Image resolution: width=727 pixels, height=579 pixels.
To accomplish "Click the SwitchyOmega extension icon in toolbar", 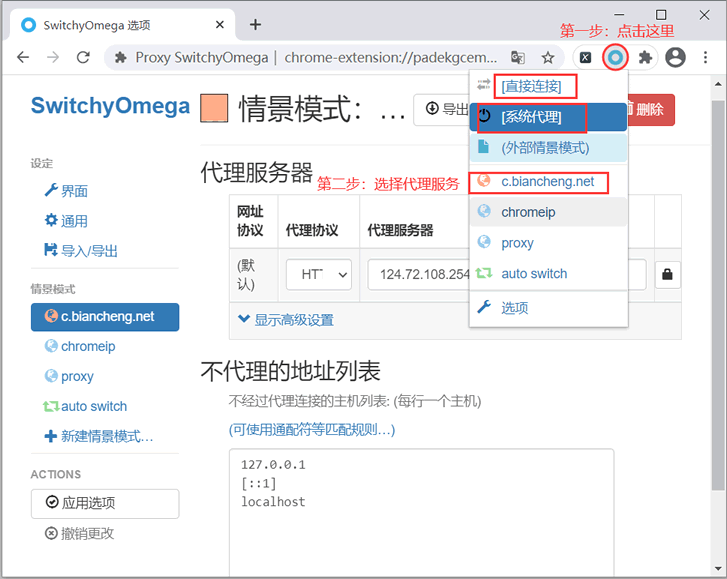I will (x=616, y=58).
